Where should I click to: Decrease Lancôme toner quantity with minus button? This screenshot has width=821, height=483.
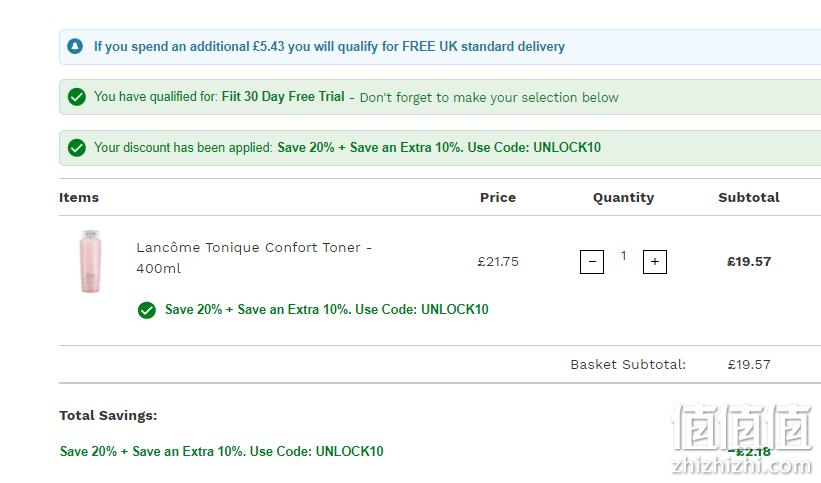(x=592, y=261)
